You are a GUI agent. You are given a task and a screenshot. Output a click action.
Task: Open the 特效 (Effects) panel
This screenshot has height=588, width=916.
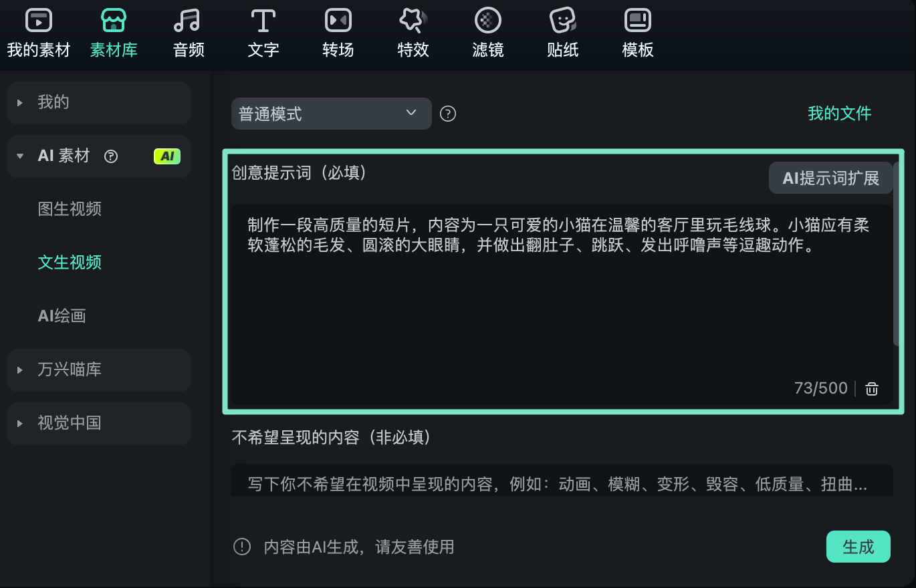pos(413,31)
